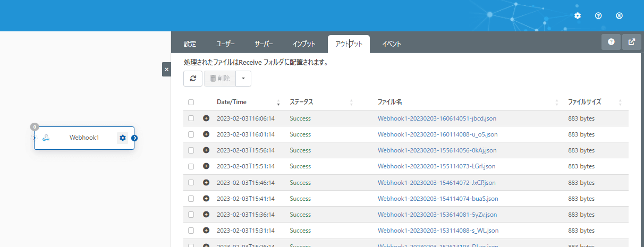The image size is (644, 247).
Task: Sort by the ファイルサイズ column header
Action: (x=585, y=102)
